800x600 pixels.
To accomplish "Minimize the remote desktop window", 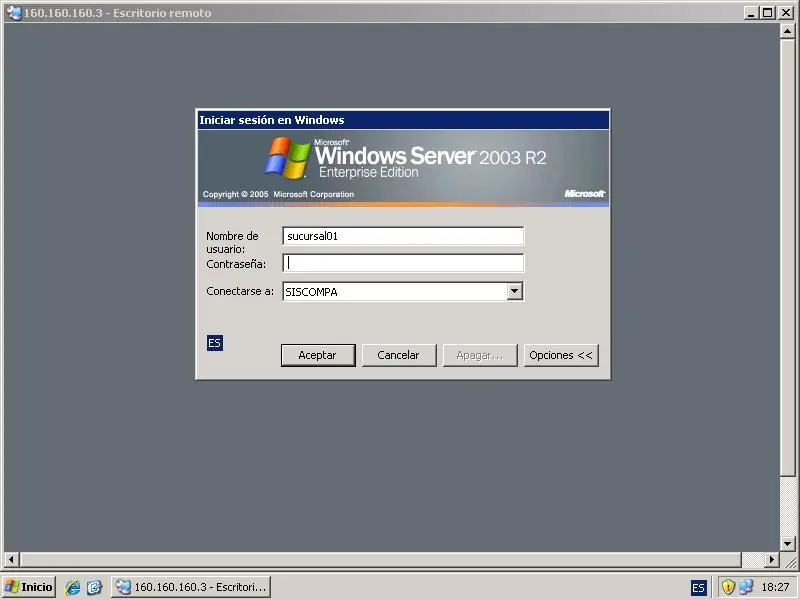I will coord(751,13).
